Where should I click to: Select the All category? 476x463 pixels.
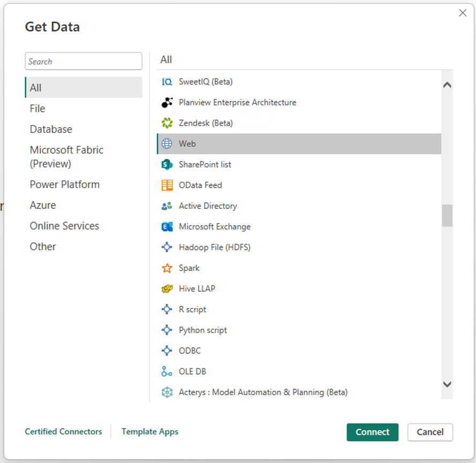click(84, 87)
